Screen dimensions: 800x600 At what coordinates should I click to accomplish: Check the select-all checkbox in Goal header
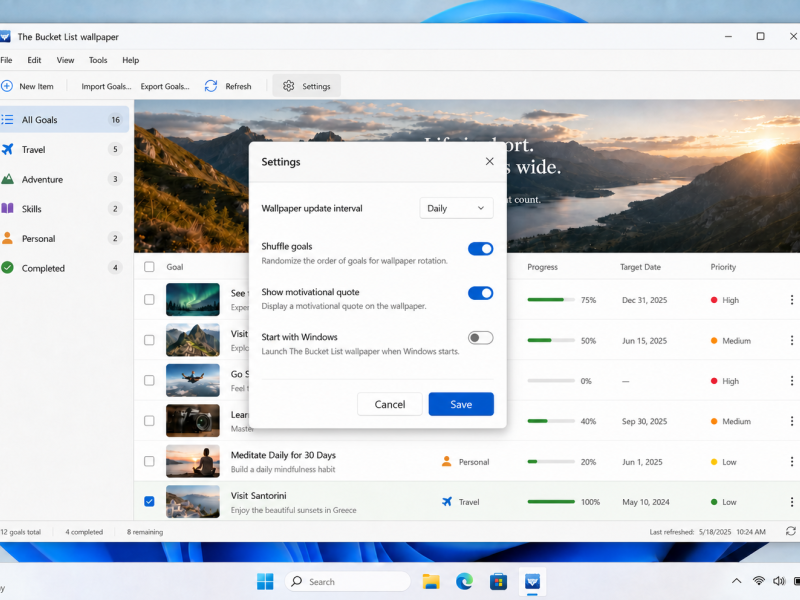pos(149,267)
